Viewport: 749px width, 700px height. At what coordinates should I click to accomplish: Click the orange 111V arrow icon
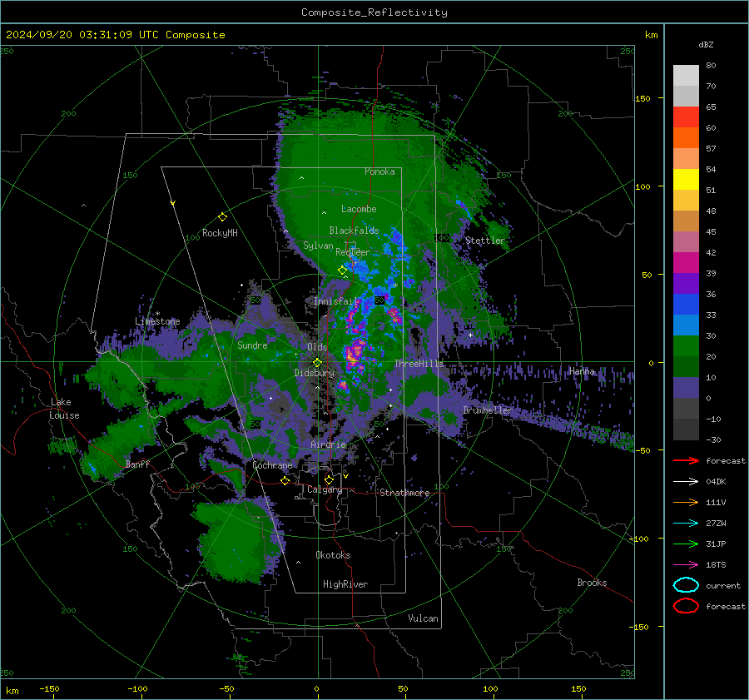686,502
